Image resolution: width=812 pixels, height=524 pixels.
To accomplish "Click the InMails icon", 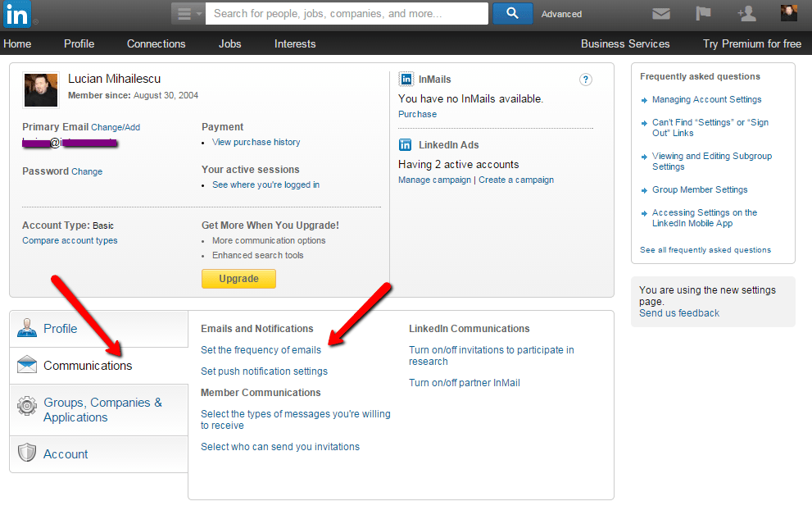I will [406, 79].
